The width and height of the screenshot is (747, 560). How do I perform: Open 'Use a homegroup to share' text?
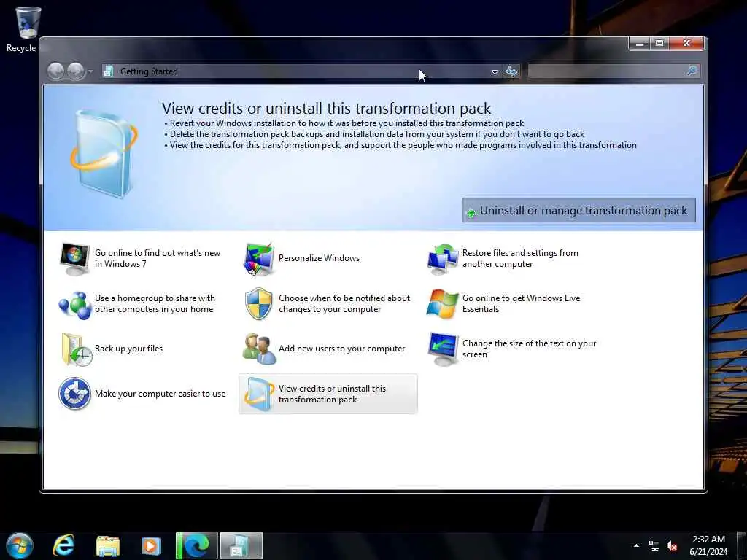tap(155, 303)
